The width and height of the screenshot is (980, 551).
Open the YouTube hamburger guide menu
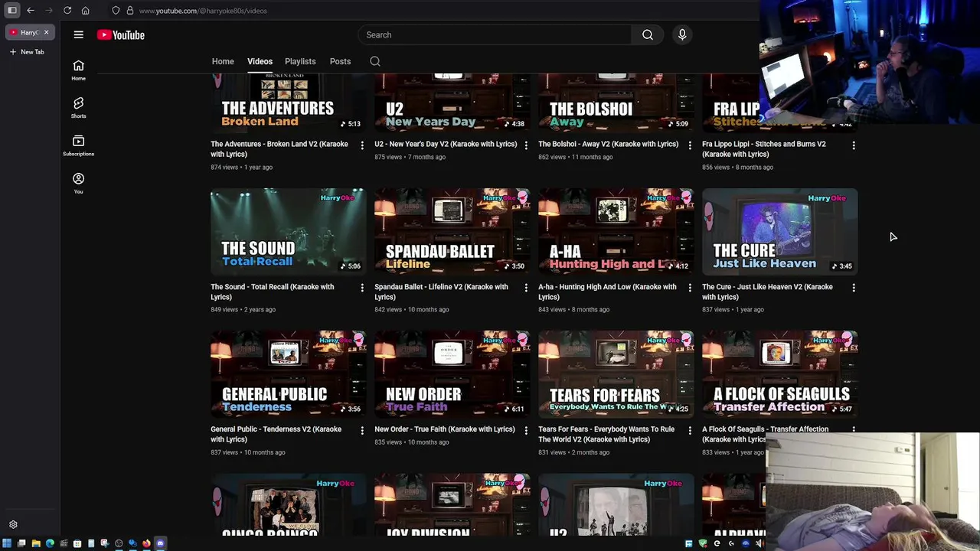78,34
